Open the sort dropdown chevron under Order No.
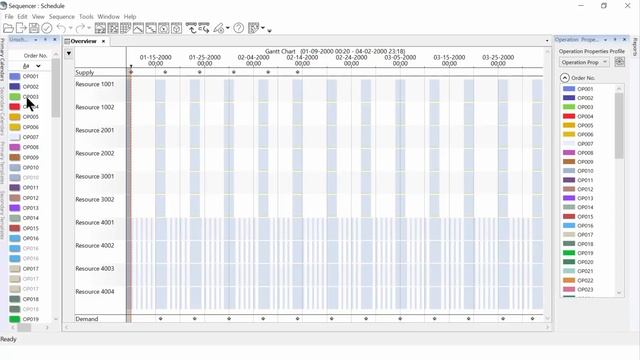The width and height of the screenshot is (640, 360). click(38, 66)
